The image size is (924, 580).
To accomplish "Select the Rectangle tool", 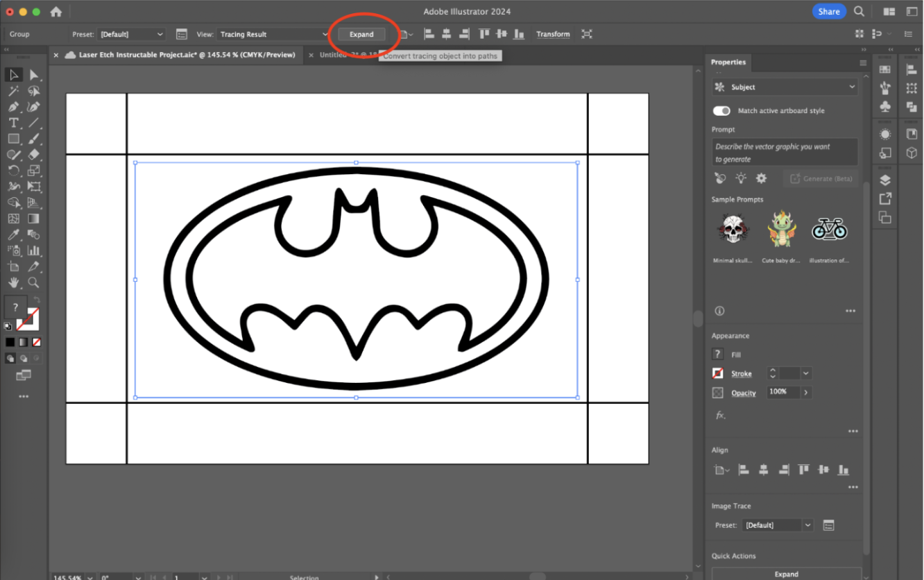I will [x=13, y=139].
